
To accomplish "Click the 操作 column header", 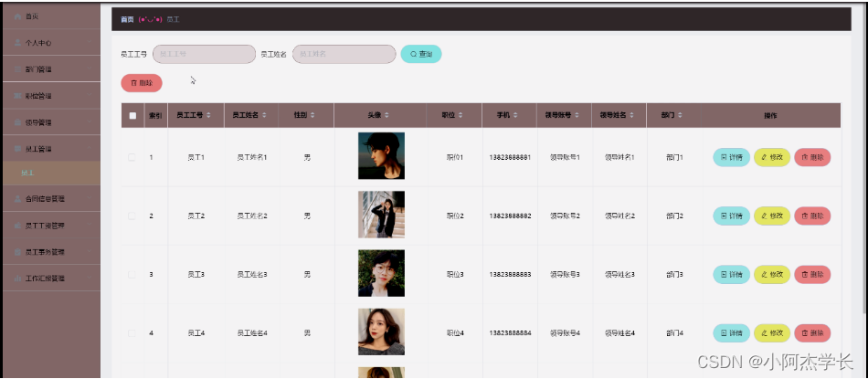I will pyautogui.click(x=770, y=116).
